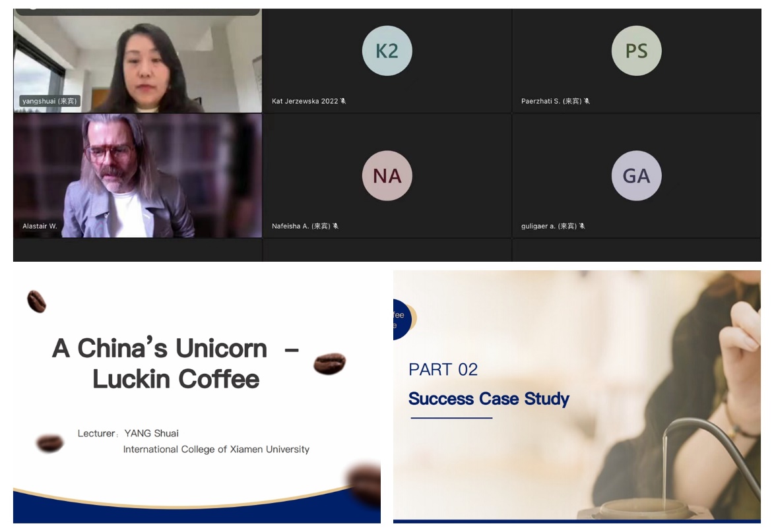Click the PART 02 heading text
774x532 pixels.
point(443,369)
